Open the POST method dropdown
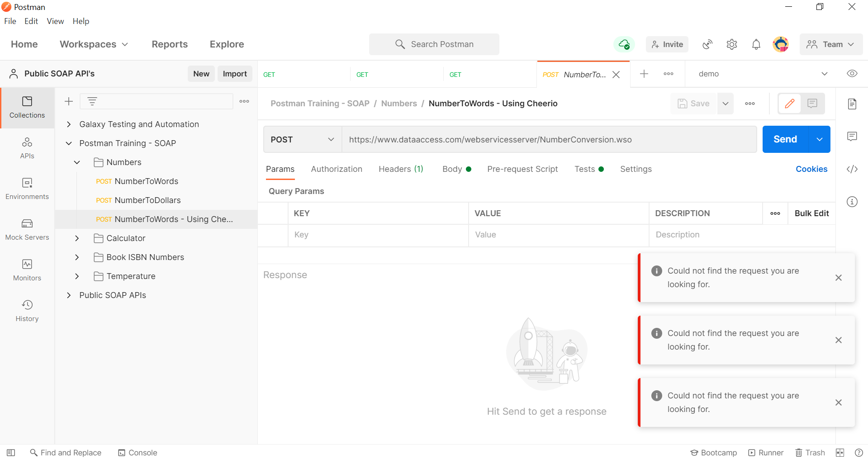 click(x=302, y=139)
